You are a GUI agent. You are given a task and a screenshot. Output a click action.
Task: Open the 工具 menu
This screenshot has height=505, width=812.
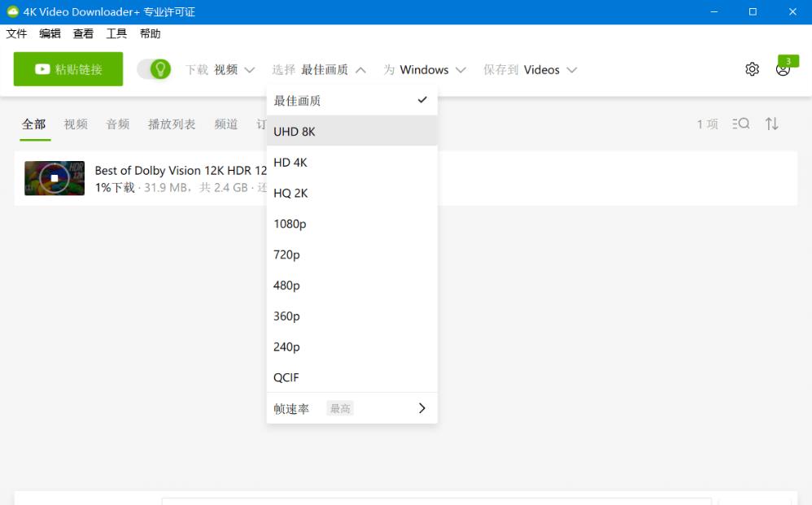pos(116,33)
